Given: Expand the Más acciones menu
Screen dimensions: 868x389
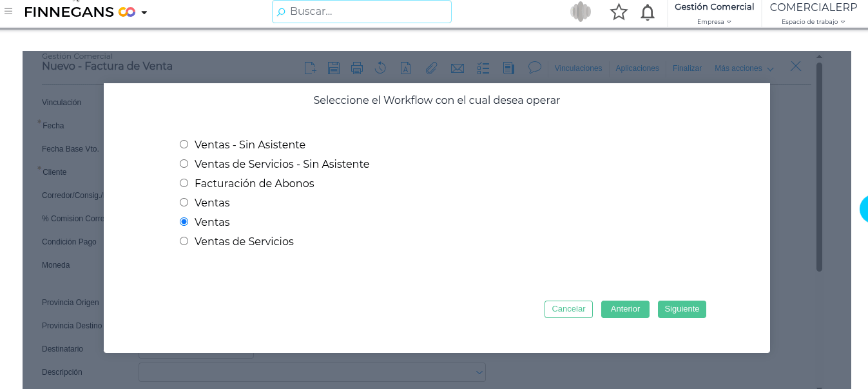Looking at the screenshot, I should 744,68.
